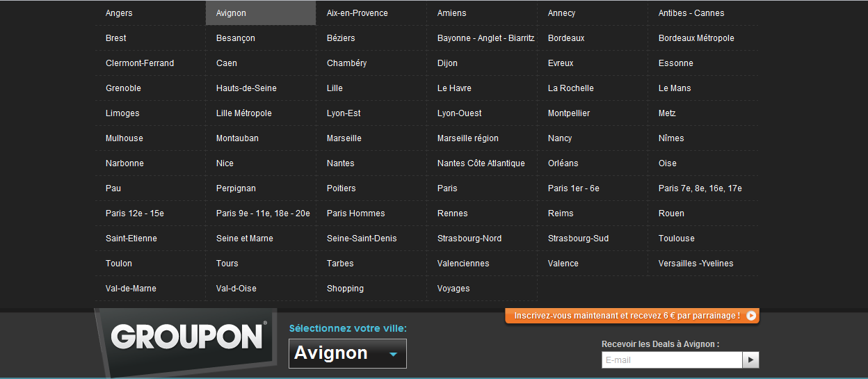
Task: Open the Voyages category
Action: click(453, 289)
